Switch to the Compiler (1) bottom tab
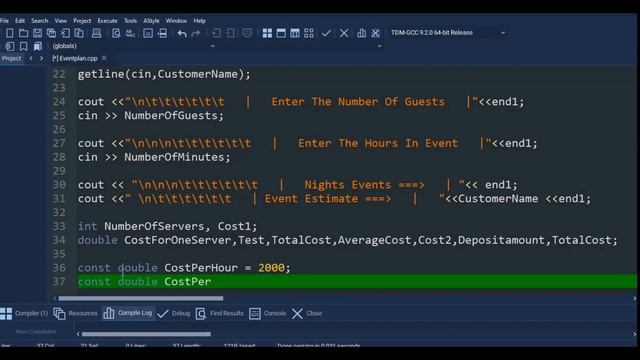The height and width of the screenshot is (360, 640). tap(24, 313)
